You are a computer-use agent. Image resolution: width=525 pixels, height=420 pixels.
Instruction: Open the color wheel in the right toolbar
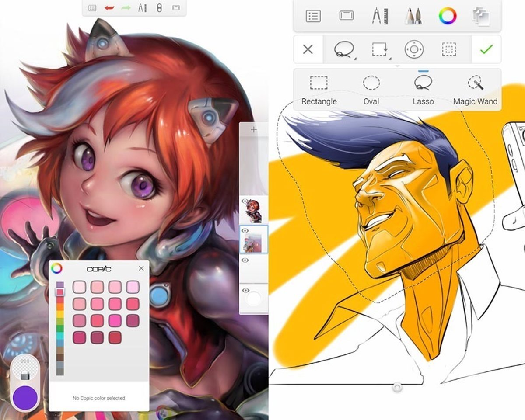point(447,16)
